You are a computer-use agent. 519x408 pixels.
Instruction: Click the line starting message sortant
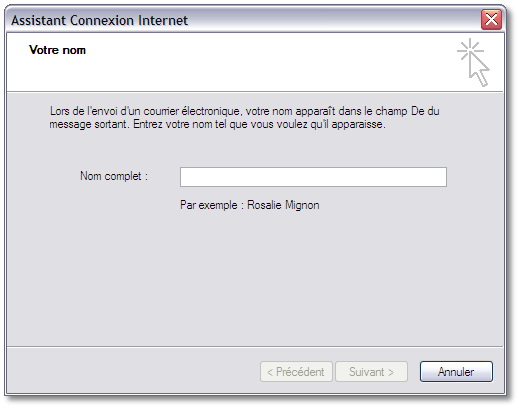coord(218,124)
